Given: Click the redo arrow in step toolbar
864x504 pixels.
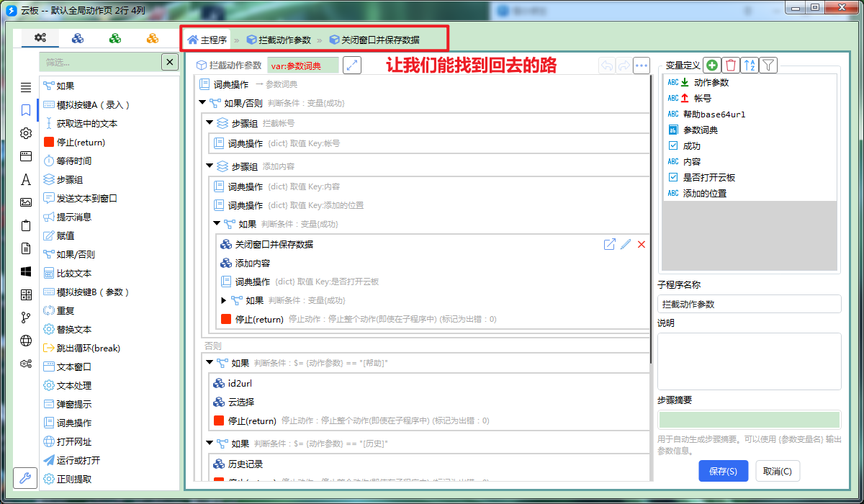Looking at the screenshot, I should (x=624, y=66).
